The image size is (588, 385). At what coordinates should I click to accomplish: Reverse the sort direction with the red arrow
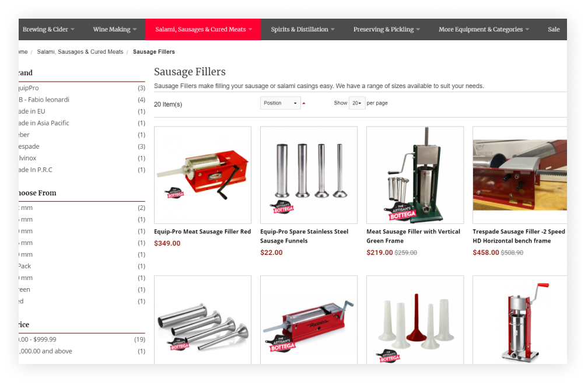tap(304, 103)
